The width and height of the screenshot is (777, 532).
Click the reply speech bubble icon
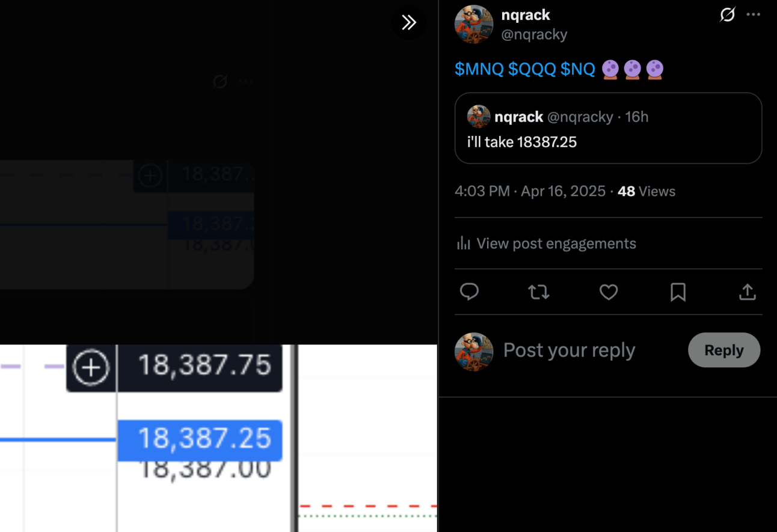click(x=469, y=292)
